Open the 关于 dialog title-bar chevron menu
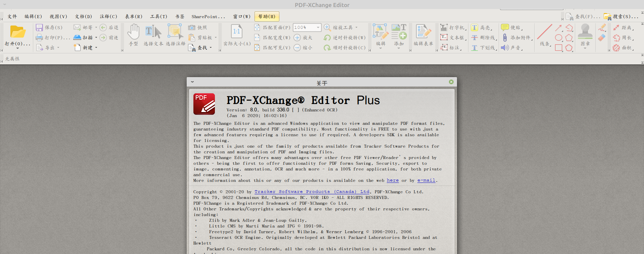This screenshot has width=644, height=254. (192, 82)
